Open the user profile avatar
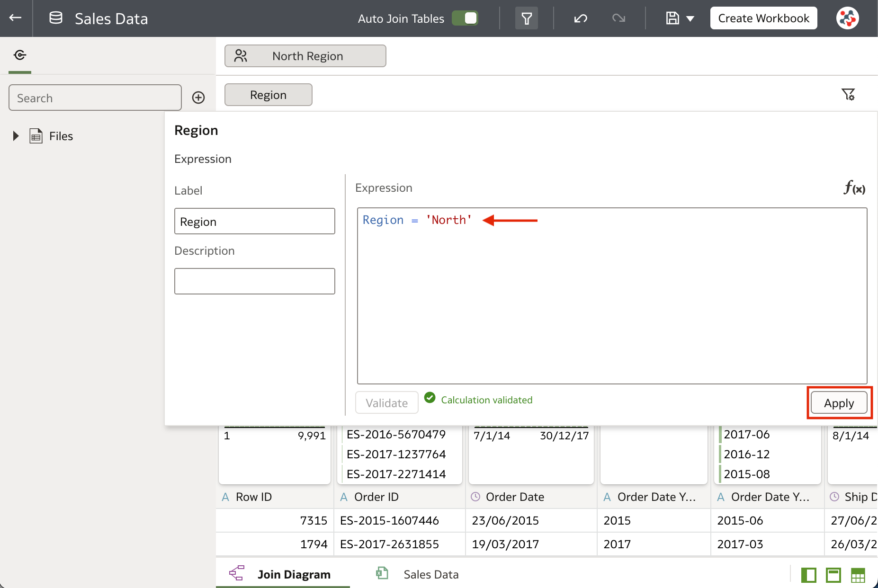Screen dimensions: 878x588 point(847,18)
